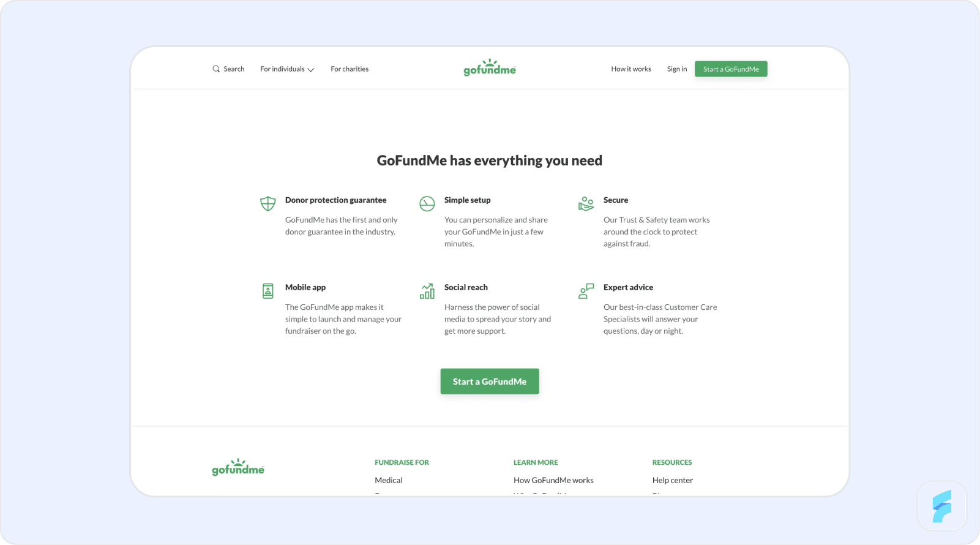Click Sign in in header

677,69
